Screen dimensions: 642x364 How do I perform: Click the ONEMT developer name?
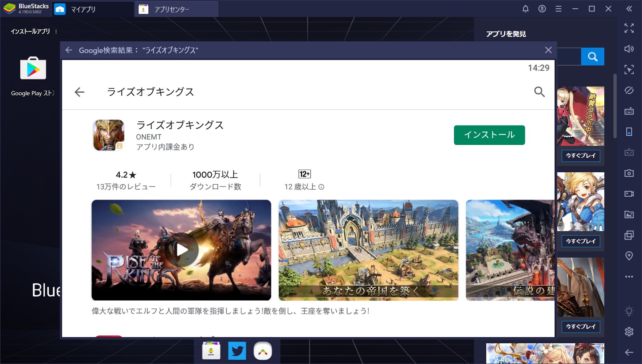point(149,137)
